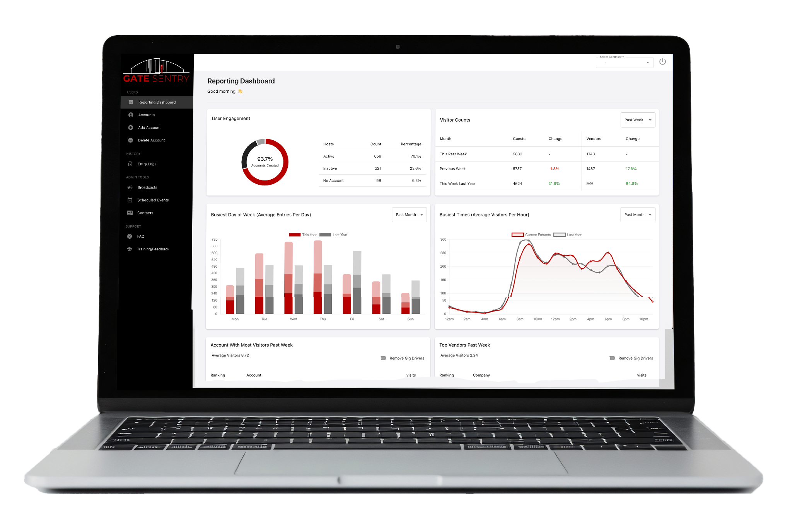Open the FAQ support section

140,236
